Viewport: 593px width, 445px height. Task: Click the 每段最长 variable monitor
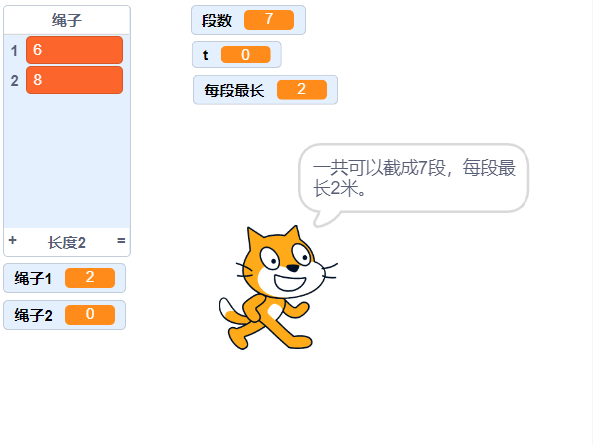click(x=265, y=90)
